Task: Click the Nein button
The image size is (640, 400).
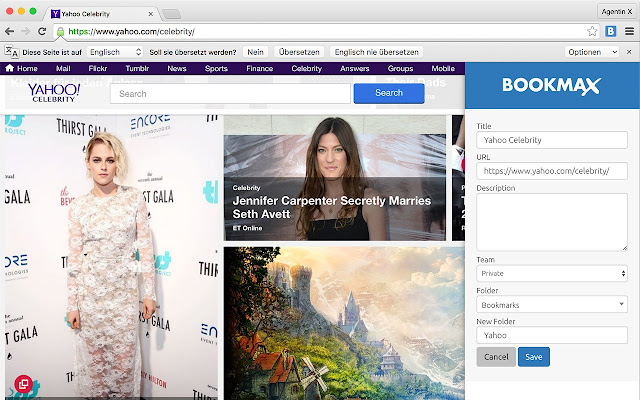Action: point(255,52)
